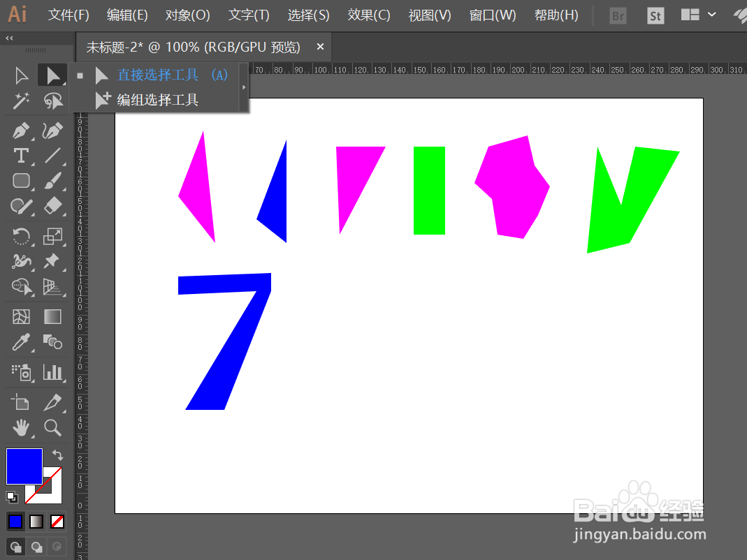Screen dimensions: 747x560
Task: Select the Line Segment tool
Action: (x=52, y=156)
